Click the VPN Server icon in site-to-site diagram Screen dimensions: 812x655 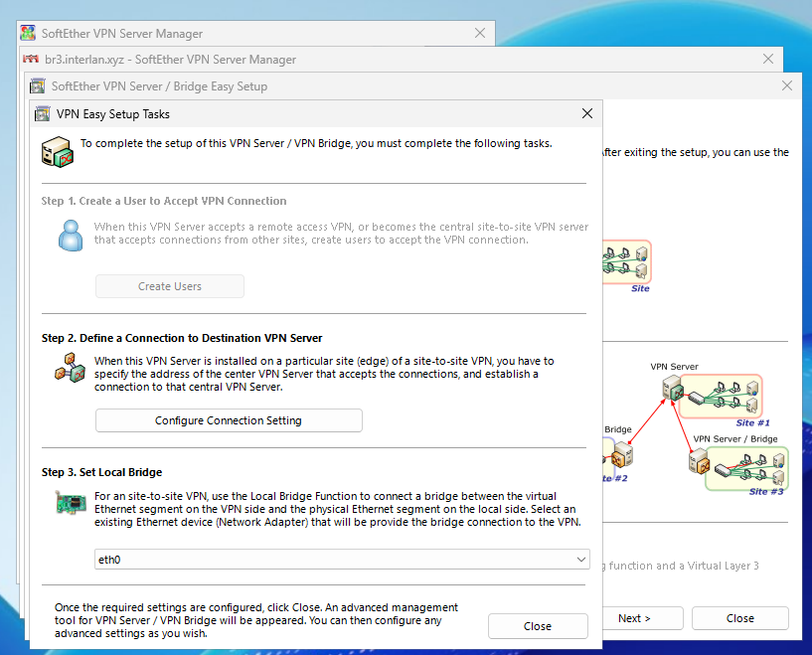(x=673, y=389)
